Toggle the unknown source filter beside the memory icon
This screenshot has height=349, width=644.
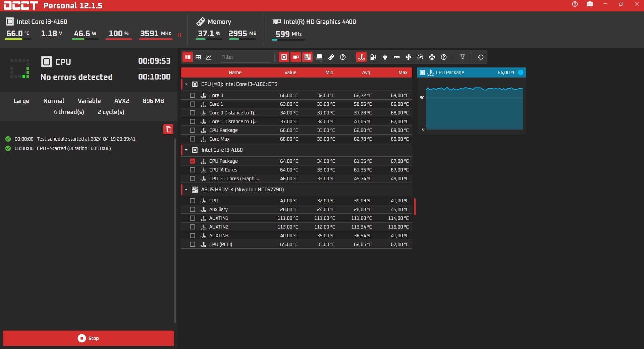(x=343, y=57)
